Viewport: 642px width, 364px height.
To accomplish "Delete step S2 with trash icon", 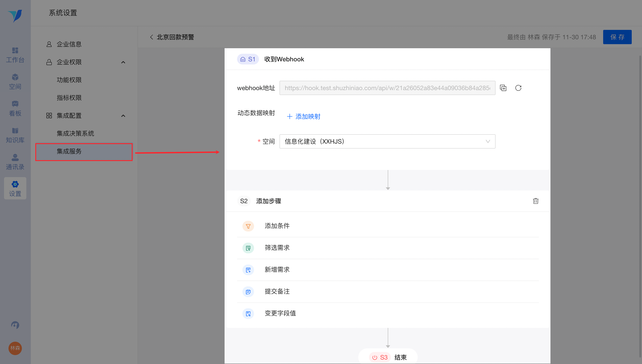I will 536,201.
